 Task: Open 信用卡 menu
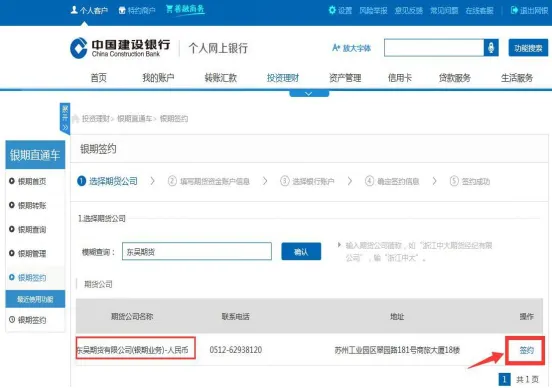click(x=400, y=77)
